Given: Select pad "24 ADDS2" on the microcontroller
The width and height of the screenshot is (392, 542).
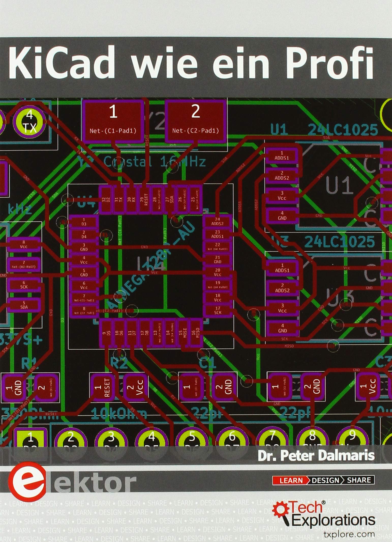Looking at the screenshot, I should [x=218, y=222].
